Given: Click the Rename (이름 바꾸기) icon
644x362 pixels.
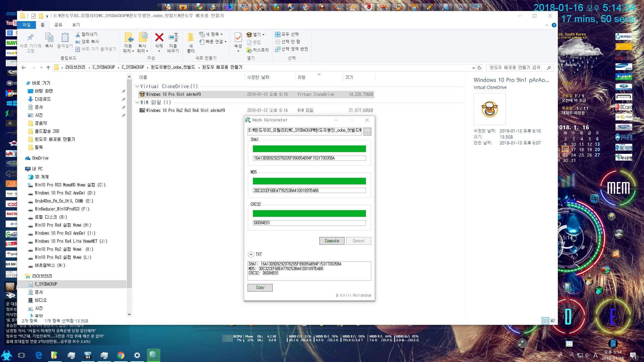Looking at the screenshot, I should (173, 37).
